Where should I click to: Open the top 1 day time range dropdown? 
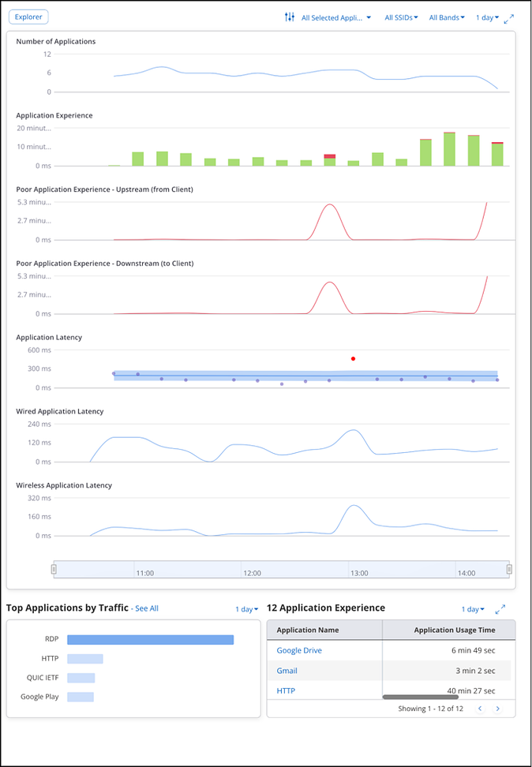pos(488,17)
